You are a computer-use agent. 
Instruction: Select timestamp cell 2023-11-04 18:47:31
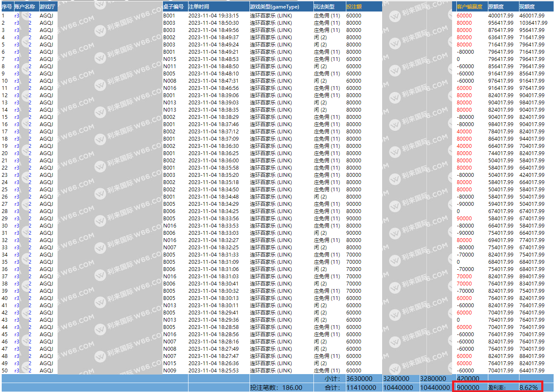click(x=214, y=81)
